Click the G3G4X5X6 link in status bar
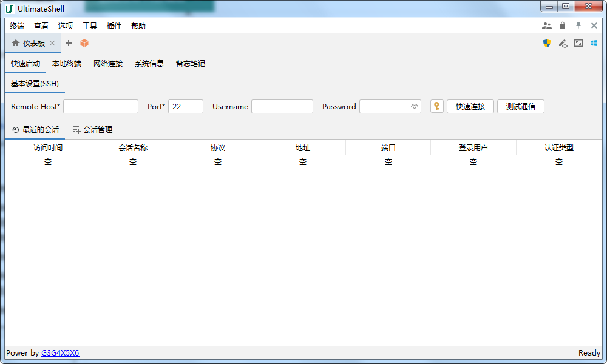This screenshot has height=364, width=607. (x=59, y=352)
